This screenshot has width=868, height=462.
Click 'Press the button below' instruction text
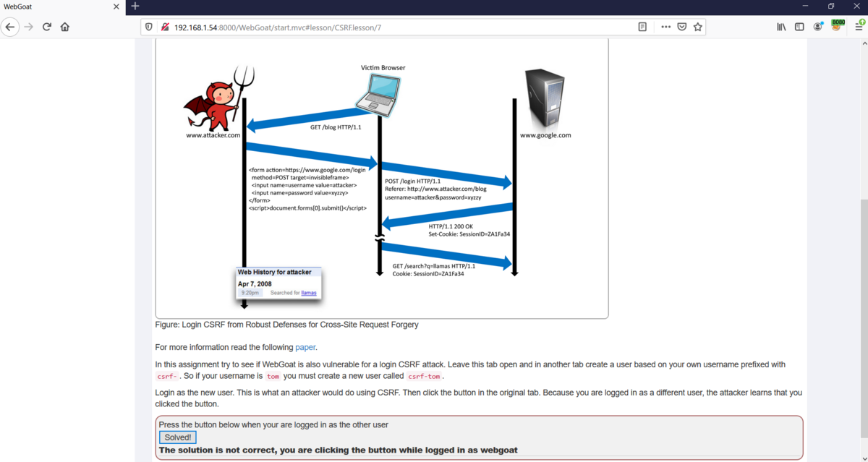(273, 424)
